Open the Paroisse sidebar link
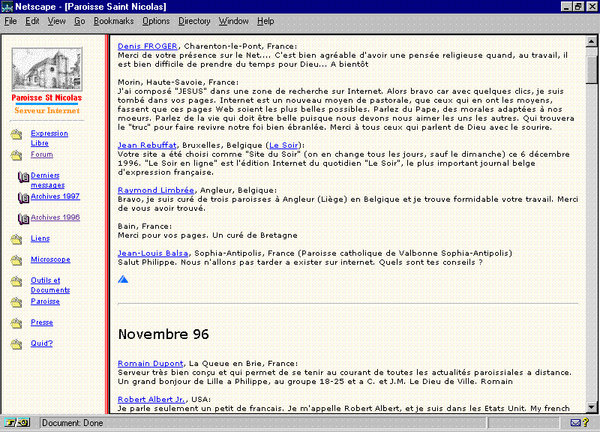The width and height of the screenshot is (600, 432). point(45,302)
